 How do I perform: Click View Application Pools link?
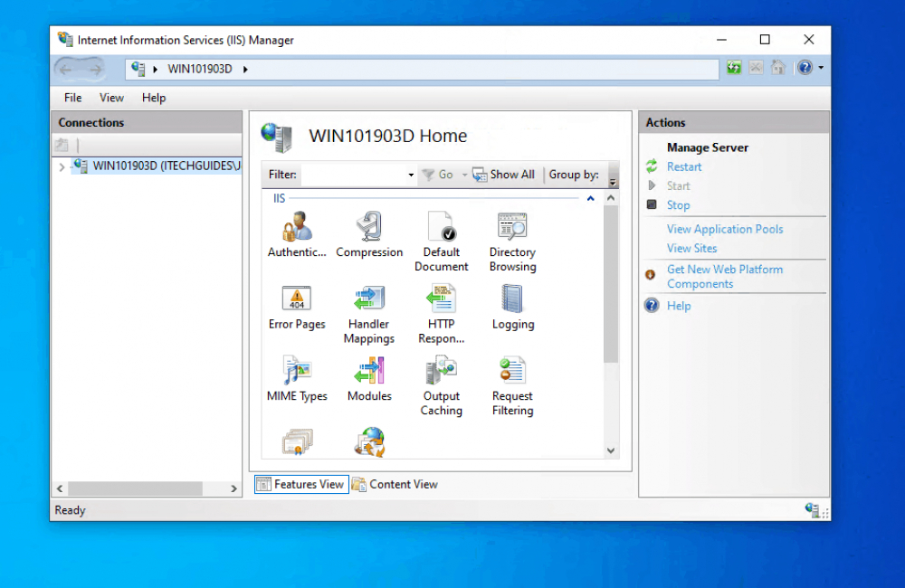click(x=725, y=229)
